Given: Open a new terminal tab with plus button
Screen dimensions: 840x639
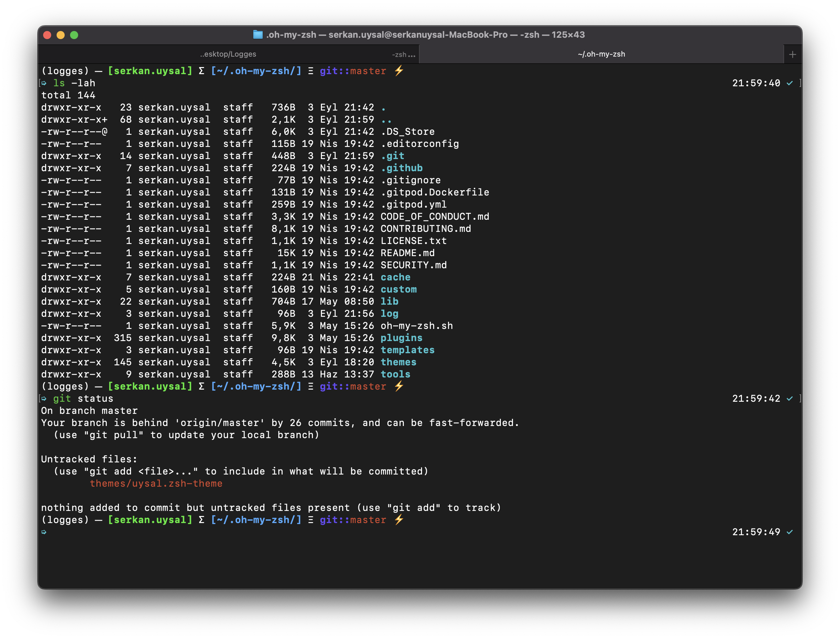Looking at the screenshot, I should pyautogui.click(x=792, y=54).
